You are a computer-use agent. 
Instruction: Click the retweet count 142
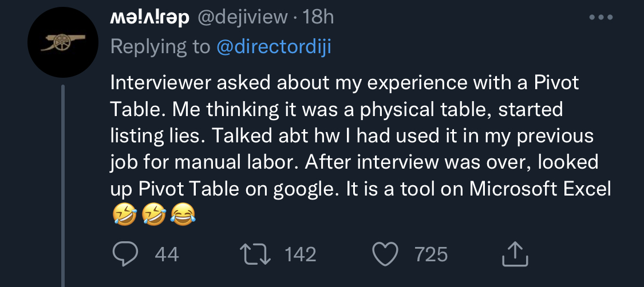coord(301,254)
